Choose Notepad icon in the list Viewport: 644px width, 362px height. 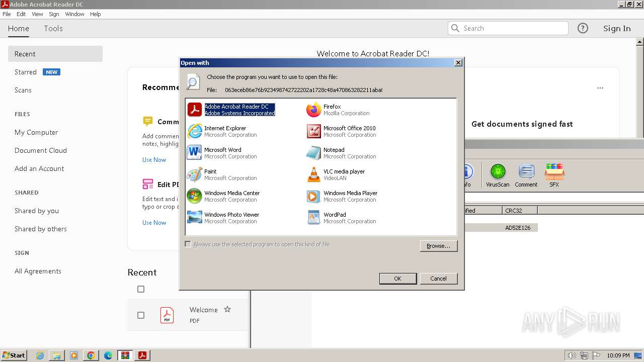pyautogui.click(x=314, y=153)
